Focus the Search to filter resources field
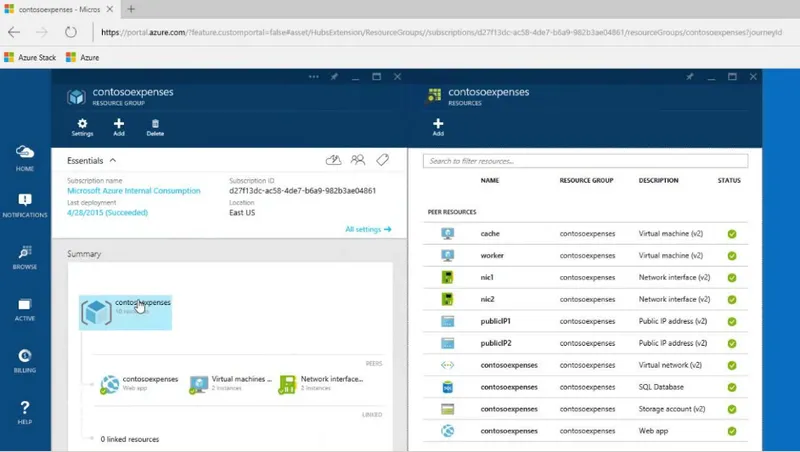This screenshot has height=452, width=800. click(x=585, y=161)
